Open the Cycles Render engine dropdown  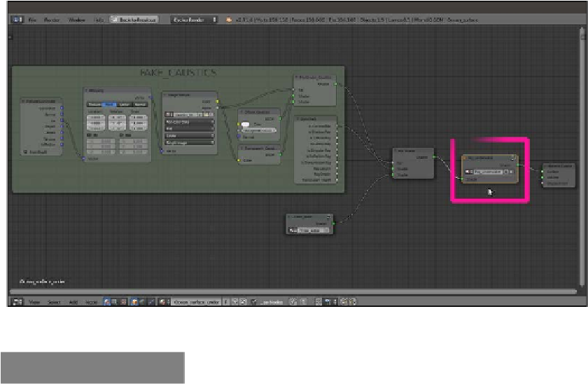pos(194,20)
